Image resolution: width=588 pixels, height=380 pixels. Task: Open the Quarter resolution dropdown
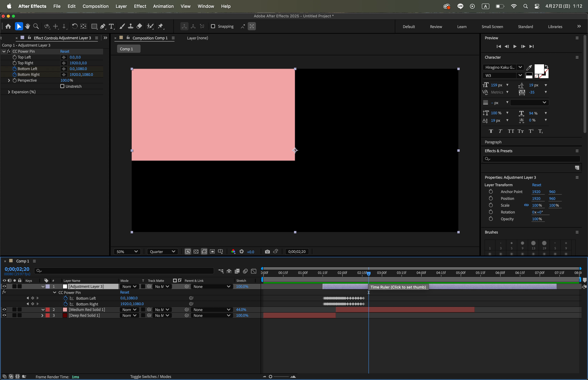[x=162, y=251]
